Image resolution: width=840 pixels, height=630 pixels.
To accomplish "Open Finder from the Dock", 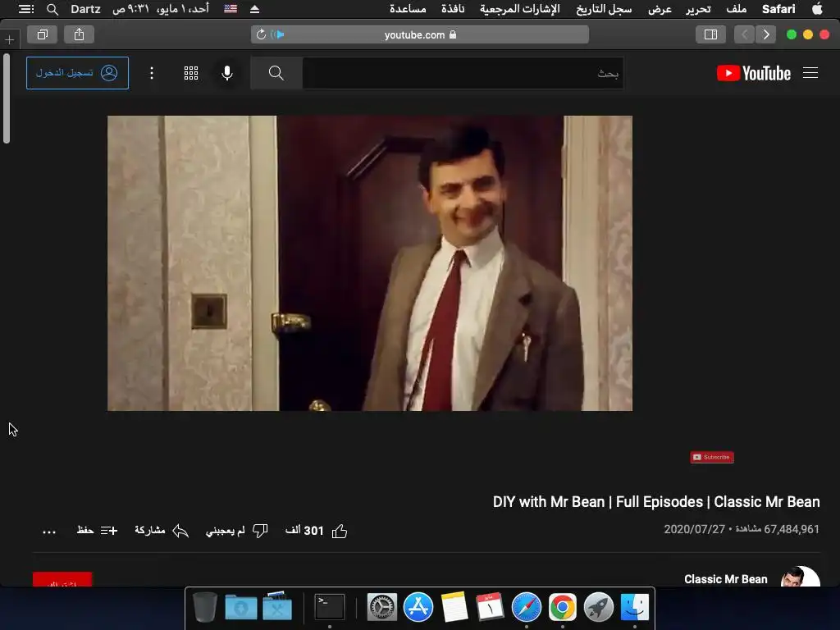I will tap(634, 607).
